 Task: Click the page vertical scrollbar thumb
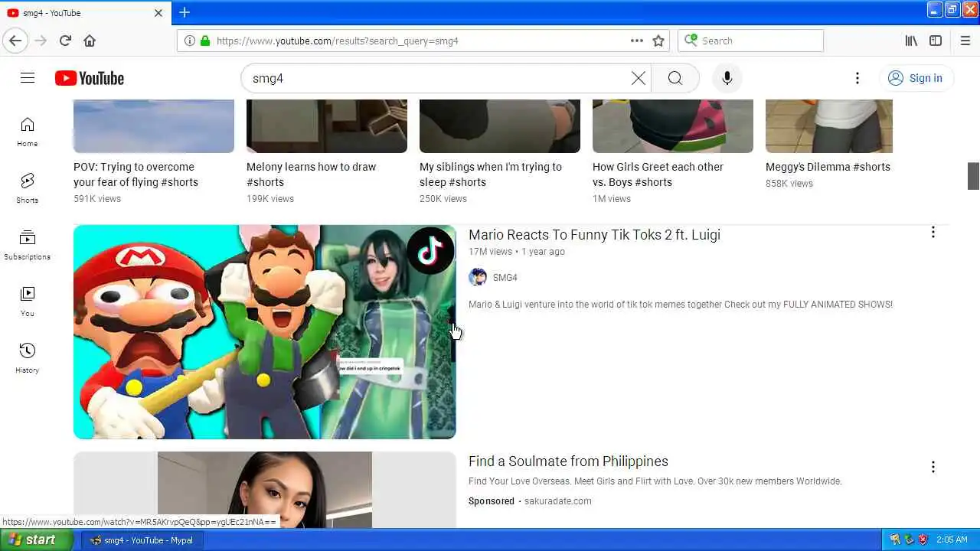tap(973, 176)
